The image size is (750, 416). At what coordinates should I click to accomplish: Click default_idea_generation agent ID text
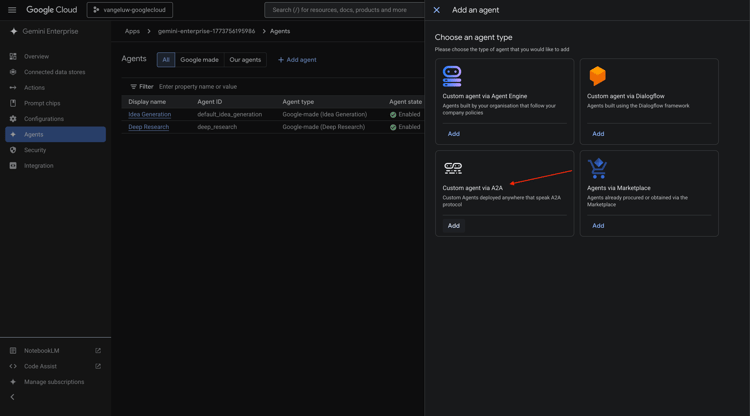pos(230,114)
